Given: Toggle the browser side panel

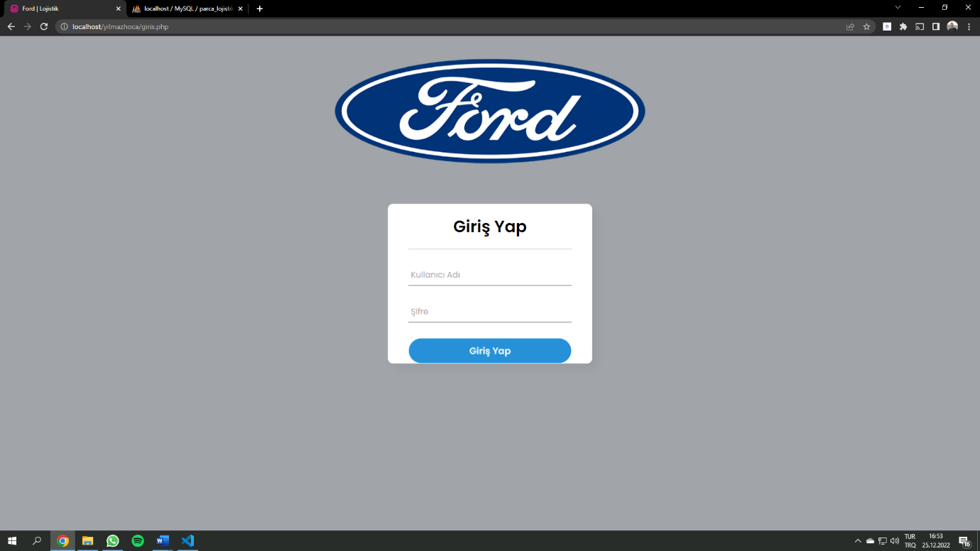Looking at the screenshot, I should click(x=936, y=27).
